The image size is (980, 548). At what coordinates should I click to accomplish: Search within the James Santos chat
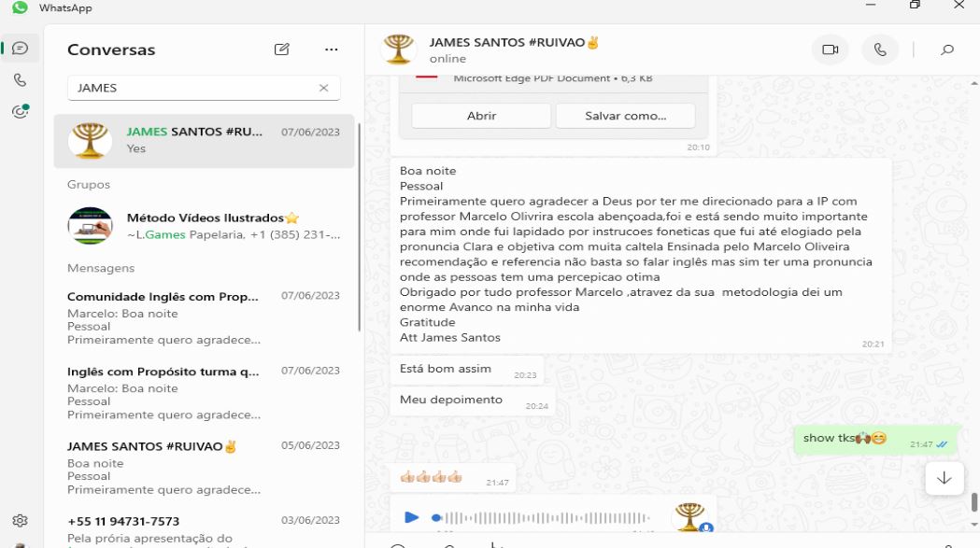click(947, 49)
